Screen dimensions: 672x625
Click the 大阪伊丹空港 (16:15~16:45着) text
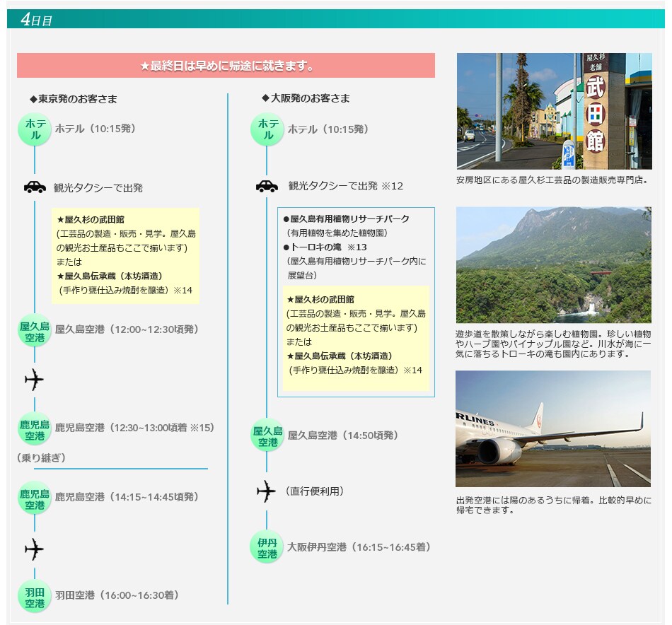[359, 547]
